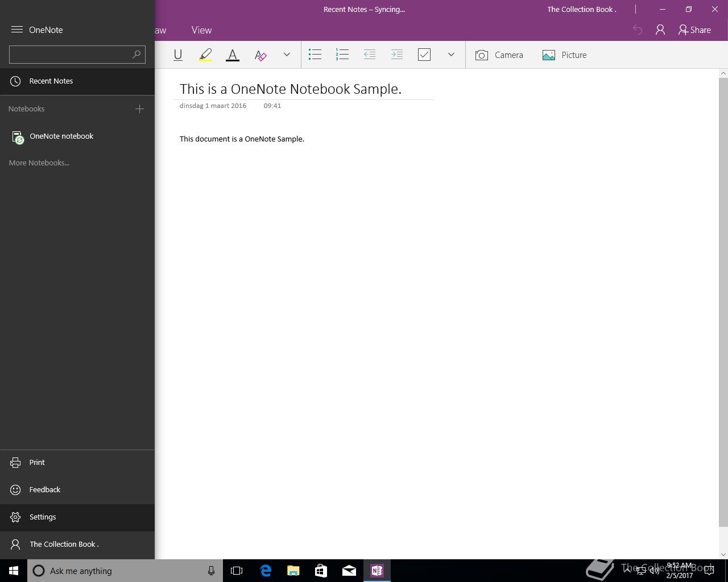Image resolution: width=728 pixels, height=582 pixels.
Task: Click the note date 'dinsdag 1 maart 2016'
Action: 213,106
